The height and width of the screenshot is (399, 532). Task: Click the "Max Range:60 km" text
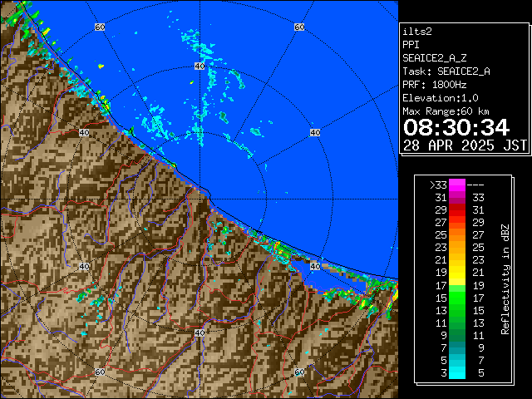pyautogui.click(x=446, y=111)
